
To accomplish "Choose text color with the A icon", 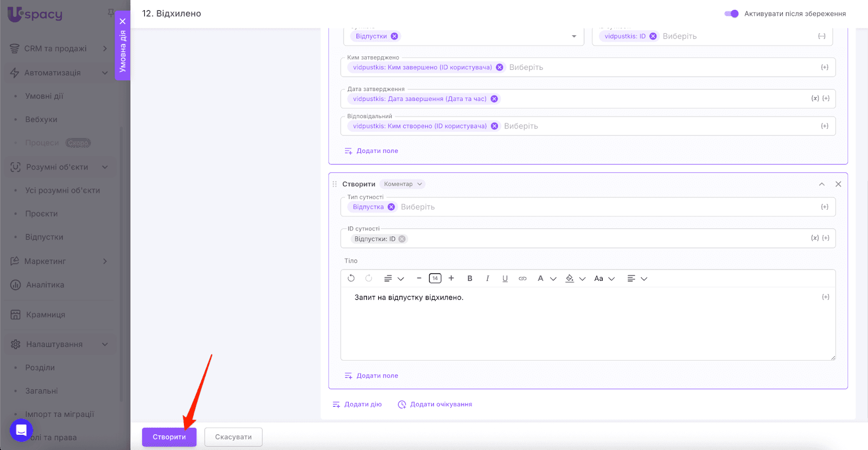I will [x=540, y=278].
